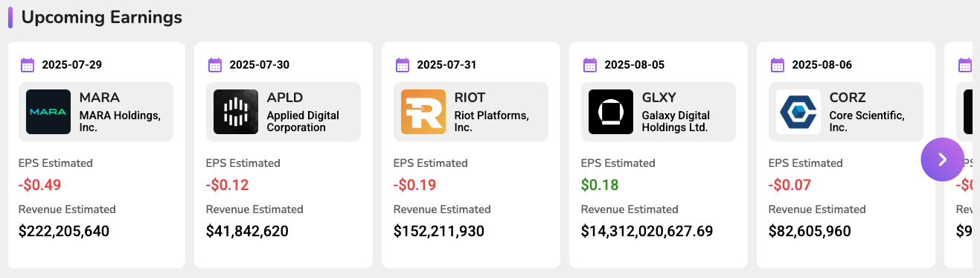The width and height of the screenshot is (980, 278).
Task: Click calendar icon beside 2025-08-05
Action: click(x=590, y=65)
